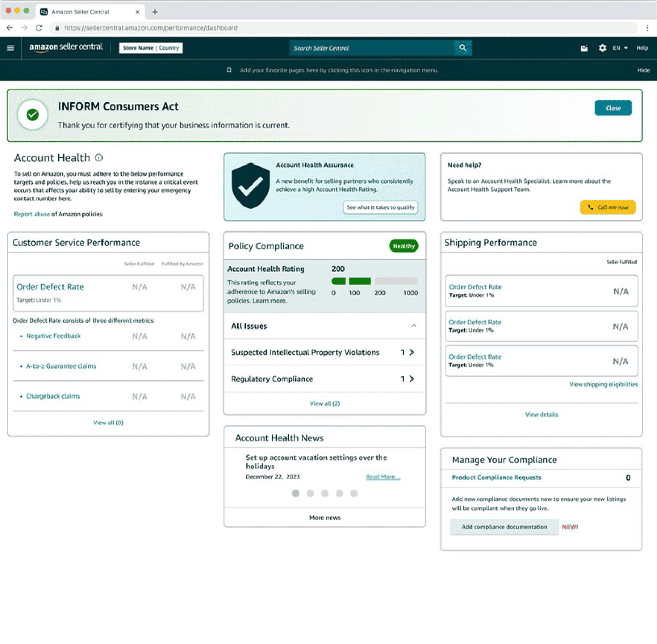Reload the page with refresh icon
The image size is (657, 644).
pos(39,28)
